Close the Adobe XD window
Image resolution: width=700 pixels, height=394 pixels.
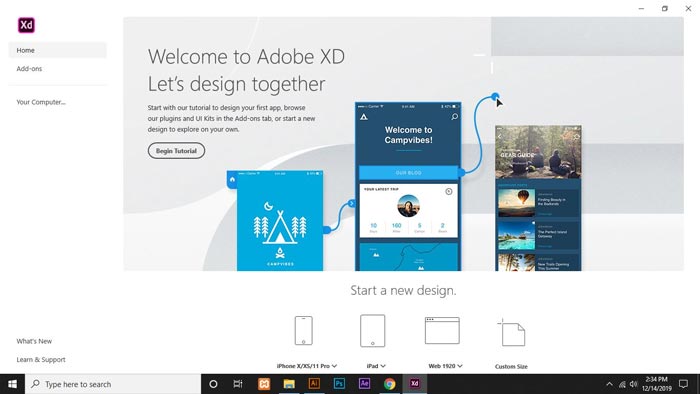point(688,8)
